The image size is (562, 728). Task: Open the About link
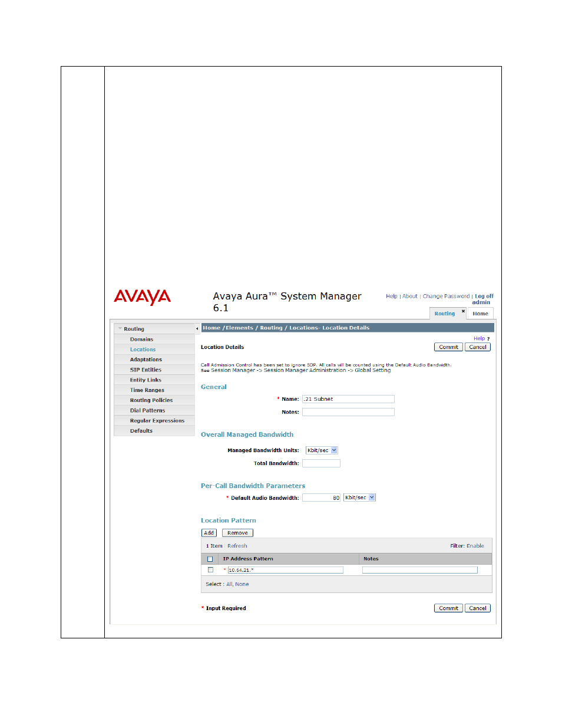coord(409,297)
